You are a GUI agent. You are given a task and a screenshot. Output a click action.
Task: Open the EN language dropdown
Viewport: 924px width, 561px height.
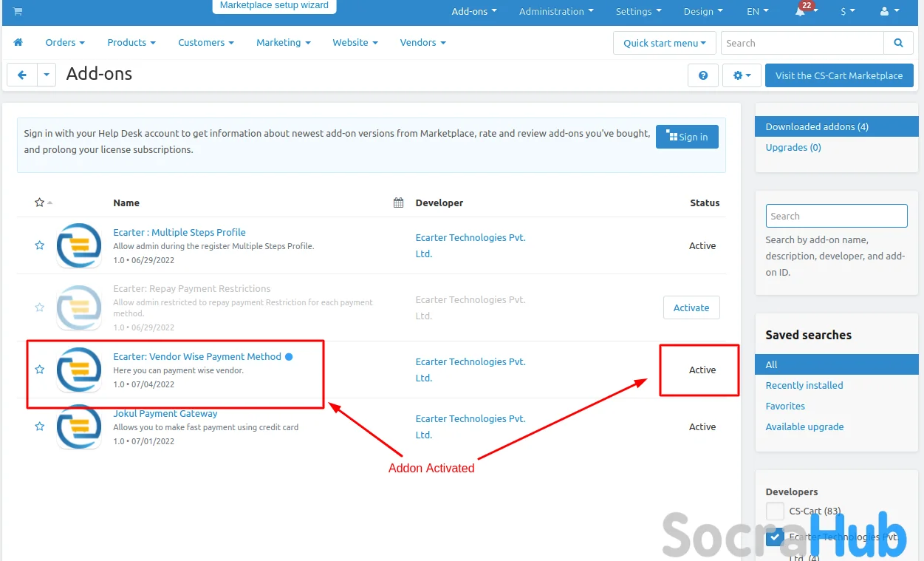757,12
